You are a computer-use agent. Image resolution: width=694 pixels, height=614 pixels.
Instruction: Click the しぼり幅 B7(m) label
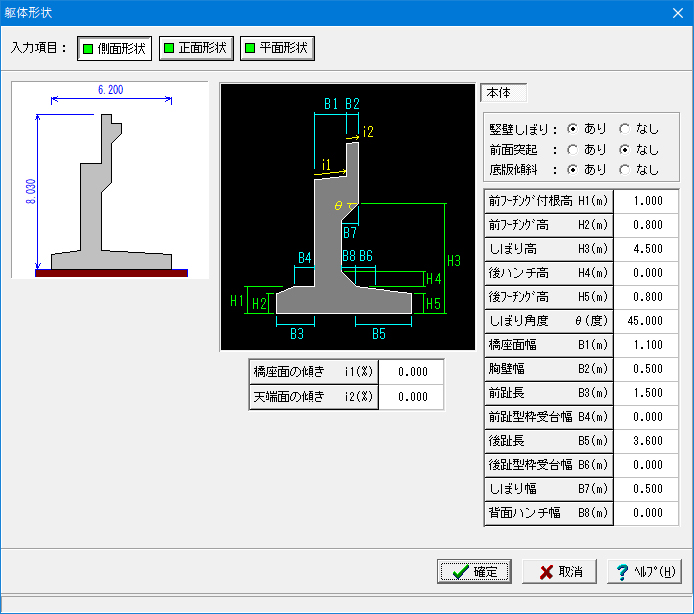[549, 489]
